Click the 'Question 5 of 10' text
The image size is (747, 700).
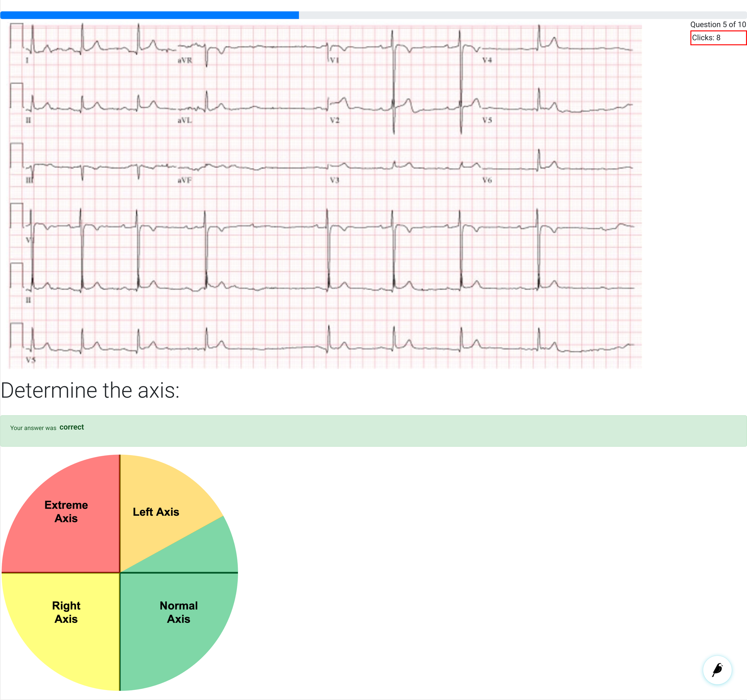[x=718, y=24]
